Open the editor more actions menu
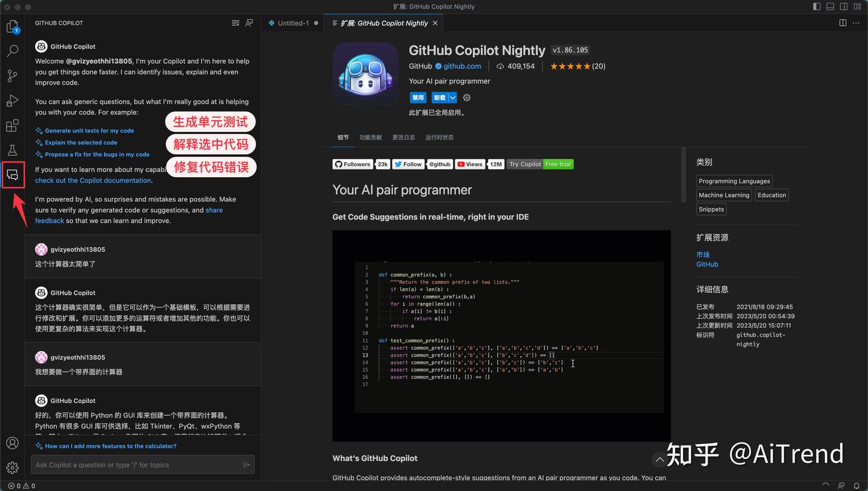Image resolution: width=868 pixels, height=491 pixels. click(x=857, y=23)
